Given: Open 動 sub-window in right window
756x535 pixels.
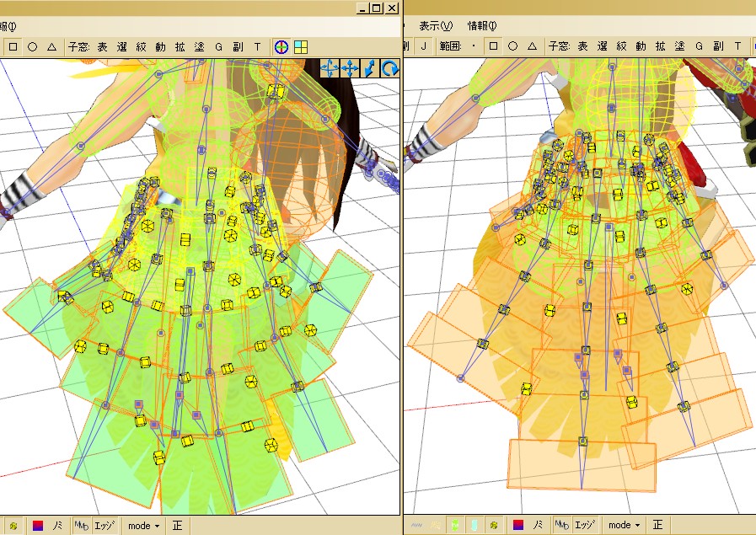Looking at the screenshot, I should 641,46.
